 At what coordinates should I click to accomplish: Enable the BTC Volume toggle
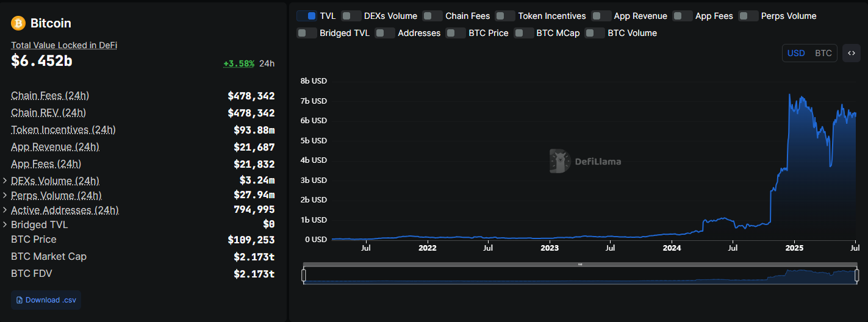(x=595, y=33)
